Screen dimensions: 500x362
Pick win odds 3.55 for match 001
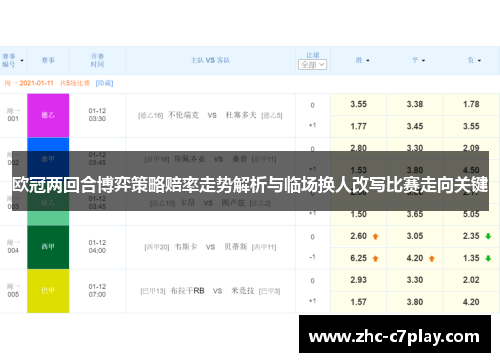point(358,105)
